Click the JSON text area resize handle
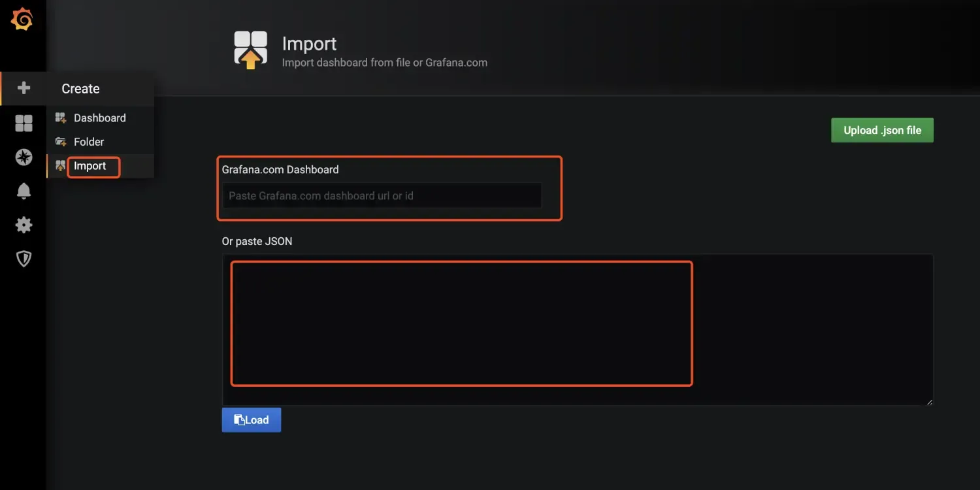 [x=929, y=402]
